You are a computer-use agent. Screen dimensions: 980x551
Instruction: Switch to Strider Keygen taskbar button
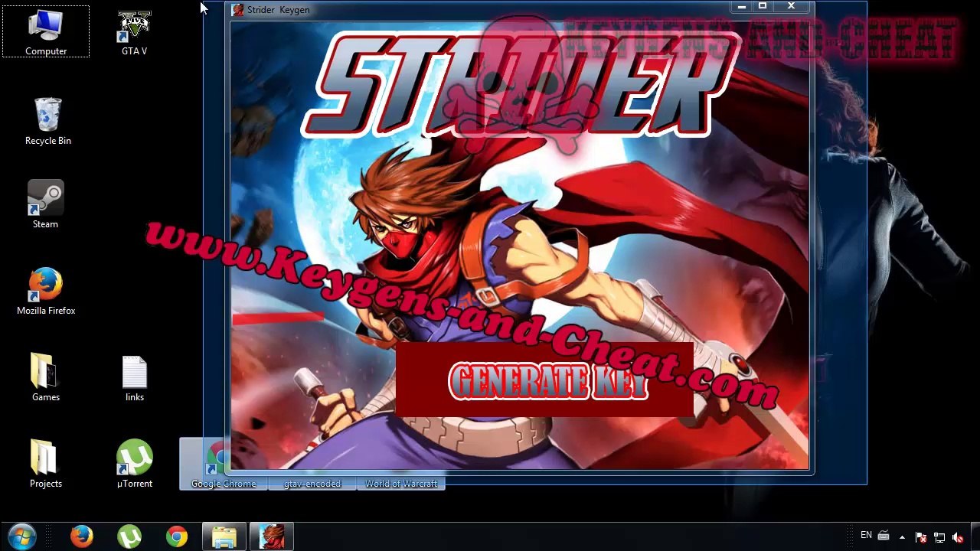coord(272,536)
